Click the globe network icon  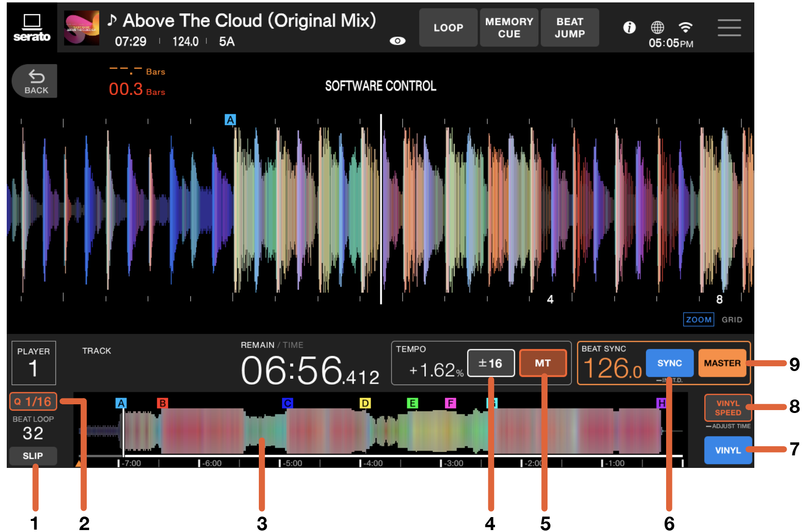click(x=657, y=27)
